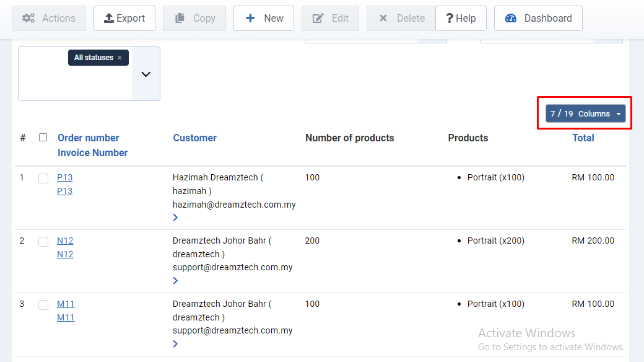Screen dimensions: 644x362
Task: Sort by Customer column header
Action: (194, 138)
